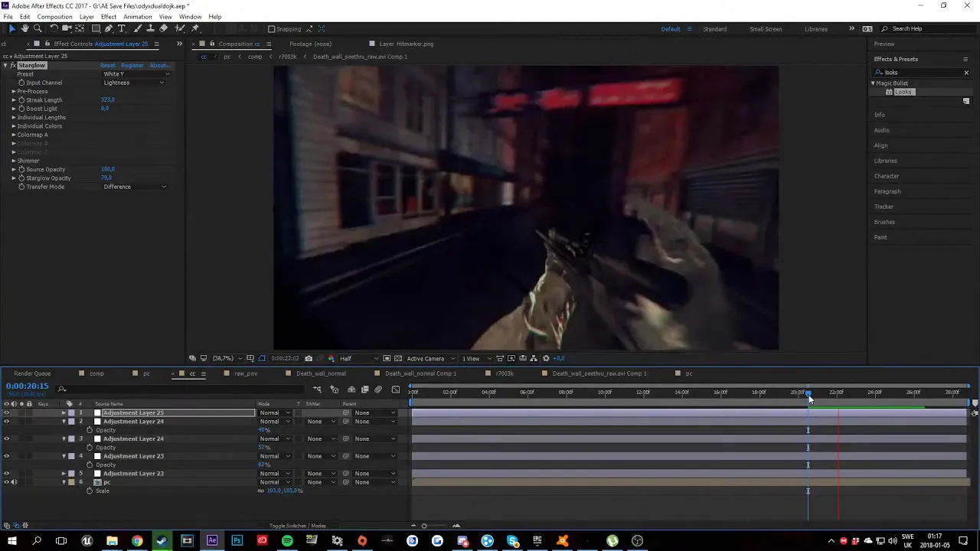
Task: Open the viewer resolution Half dropdown
Action: [358, 358]
